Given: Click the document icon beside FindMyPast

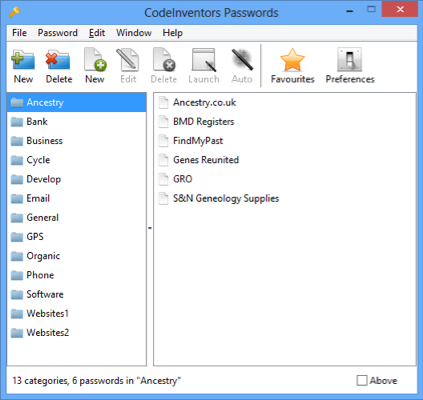Looking at the screenshot, I should click(163, 141).
